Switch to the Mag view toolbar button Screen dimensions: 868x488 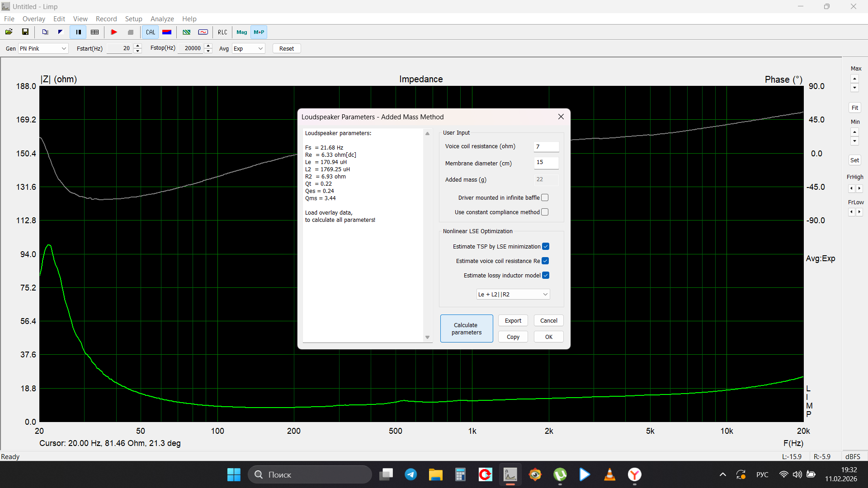click(x=241, y=32)
